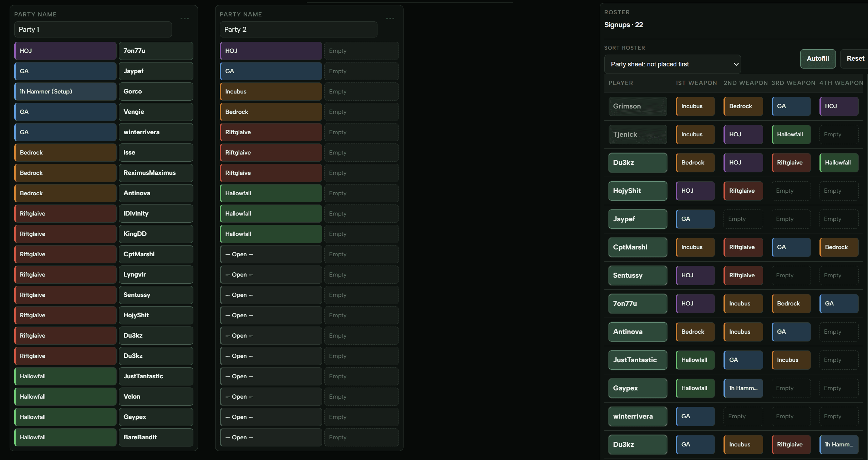Select the Riftglaive badge next to HojyShit

[743, 191]
